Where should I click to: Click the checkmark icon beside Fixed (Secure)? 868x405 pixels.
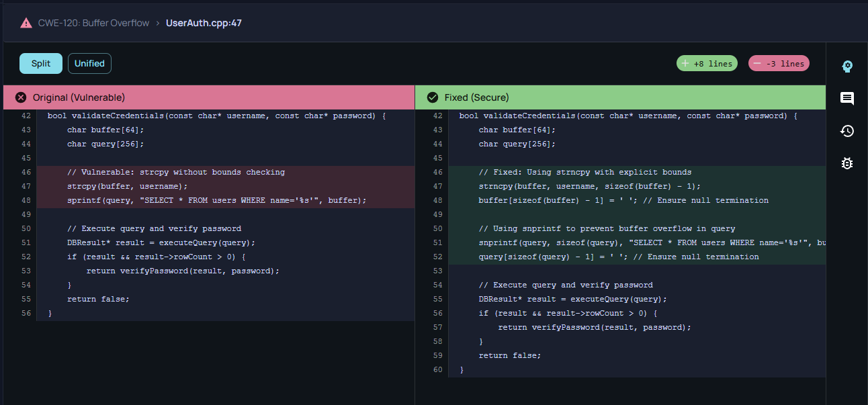433,97
